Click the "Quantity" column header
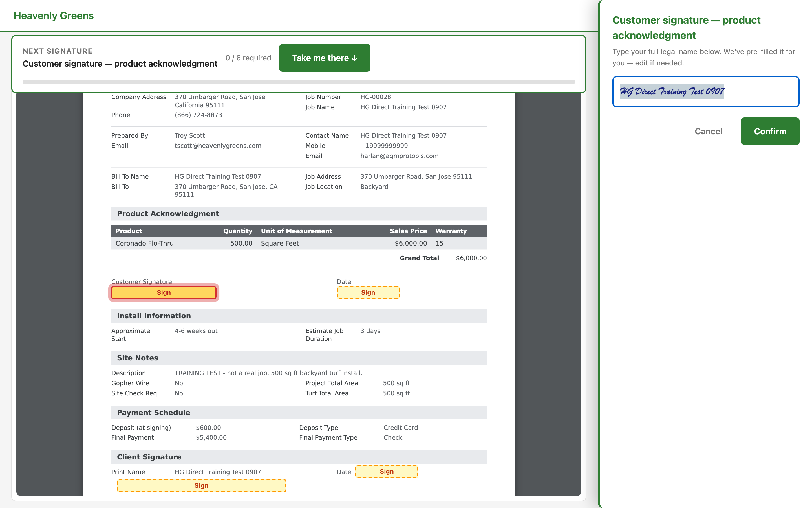Image resolution: width=812 pixels, height=508 pixels. [238, 231]
